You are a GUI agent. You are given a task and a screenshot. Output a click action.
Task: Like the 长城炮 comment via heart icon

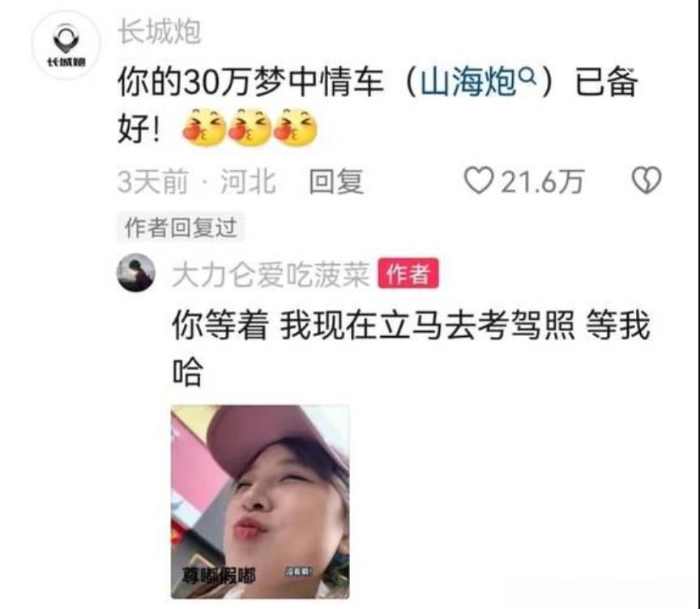click(479, 181)
